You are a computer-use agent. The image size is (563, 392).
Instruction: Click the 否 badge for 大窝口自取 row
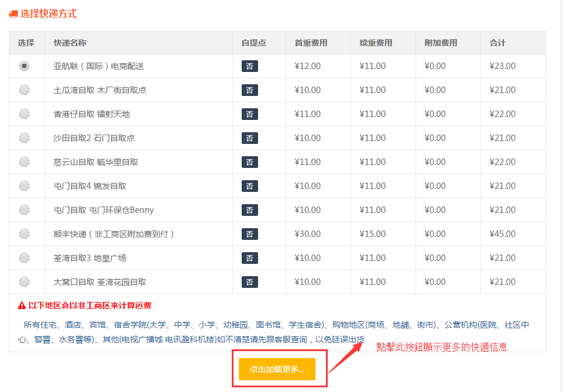click(250, 282)
